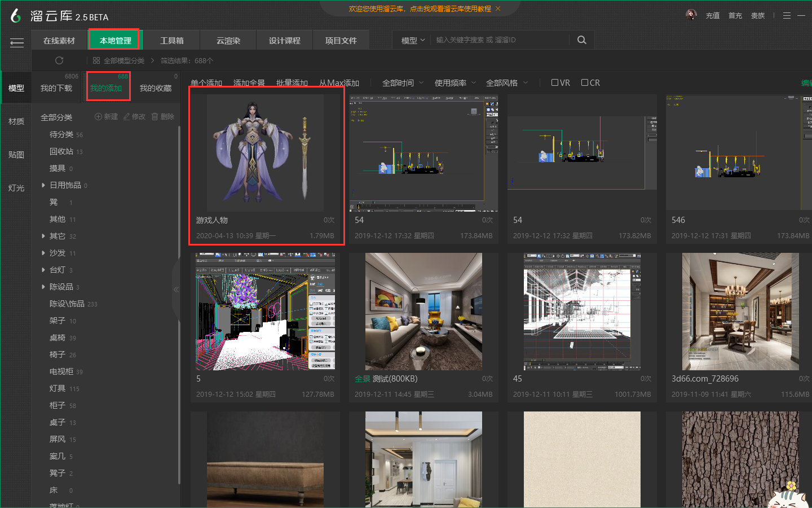Click the 全部模型分类 grid icon
The height and width of the screenshot is (508, 812).
pyautogui.click(x=96, y=60)
